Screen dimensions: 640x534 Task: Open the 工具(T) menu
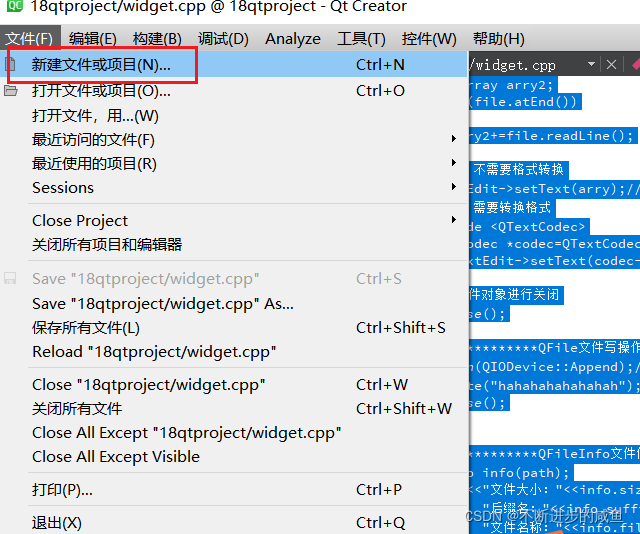pos(361,39)
